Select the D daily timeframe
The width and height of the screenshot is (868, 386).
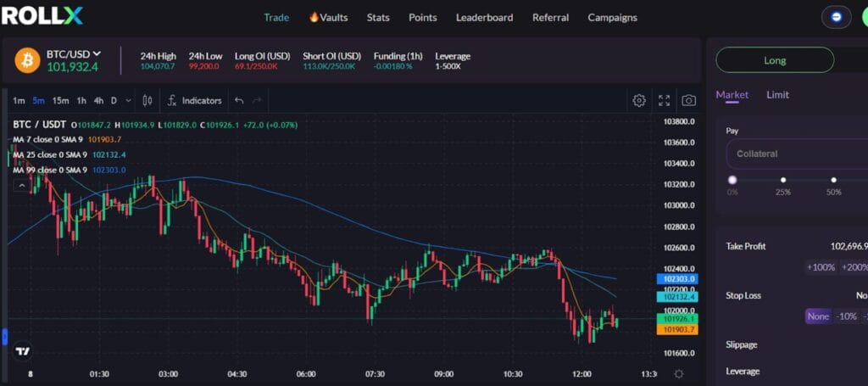[x=114, y=101]
